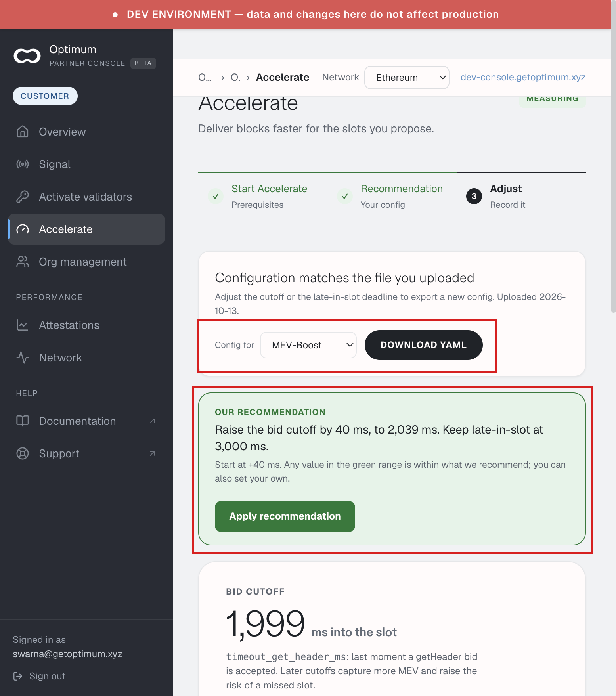Click the Recommendation step checkmark icon

click(345, 196)
